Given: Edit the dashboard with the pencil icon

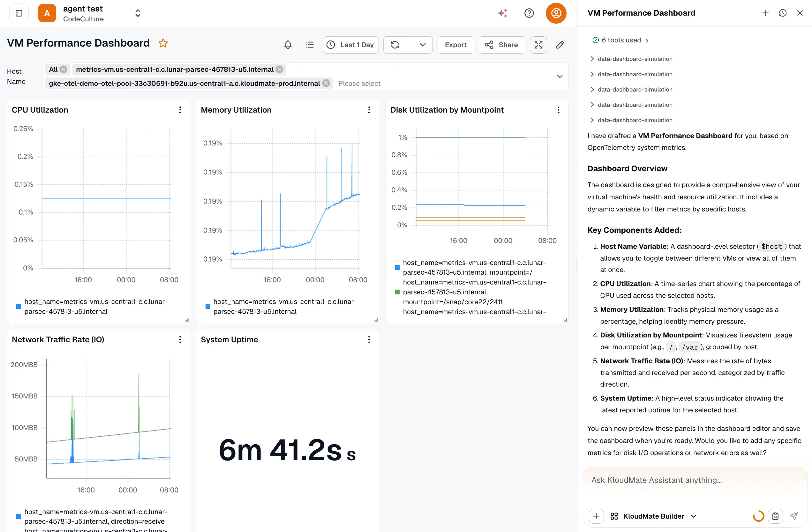Looking at the screenshot, I should tap(560, 45).
